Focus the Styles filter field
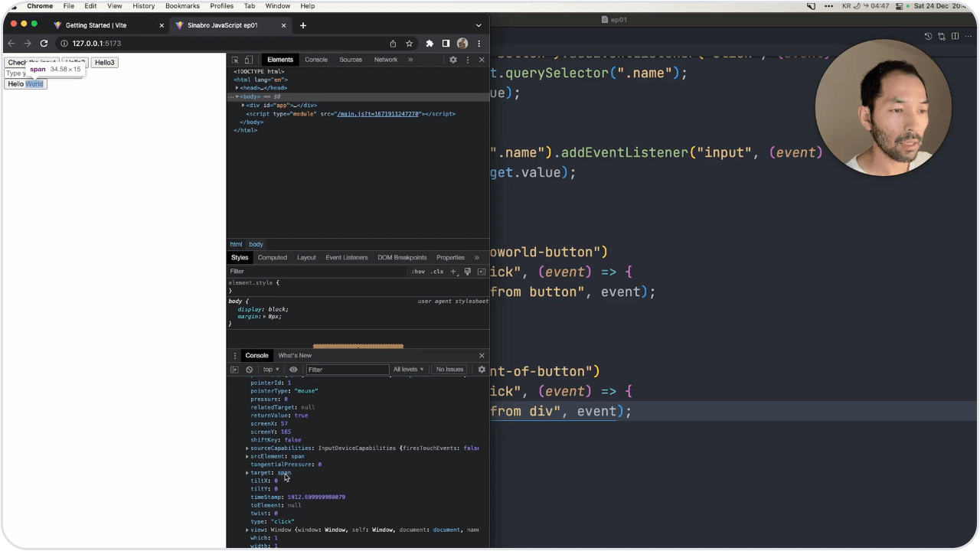980x551 pixels. pos(318,272)
